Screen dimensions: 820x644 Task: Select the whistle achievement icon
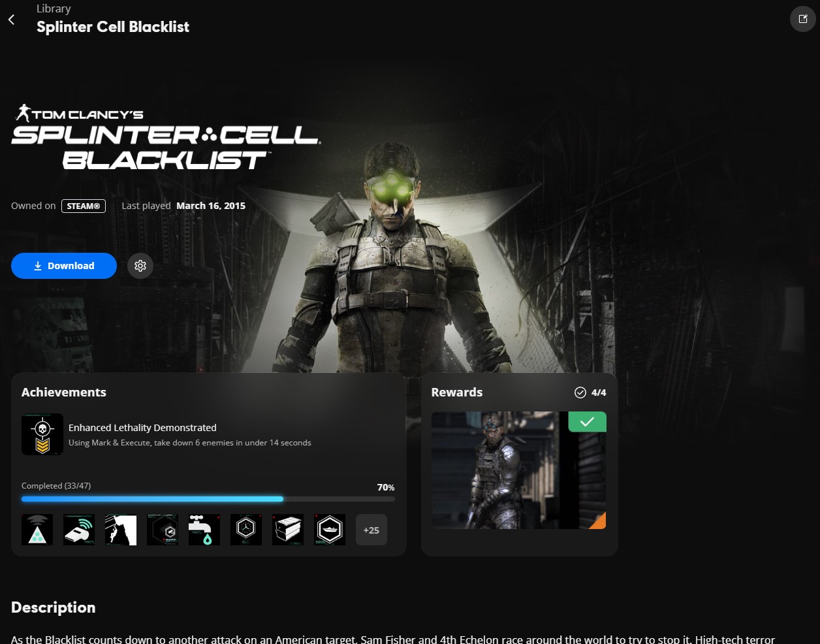click(x=79, y=530)
